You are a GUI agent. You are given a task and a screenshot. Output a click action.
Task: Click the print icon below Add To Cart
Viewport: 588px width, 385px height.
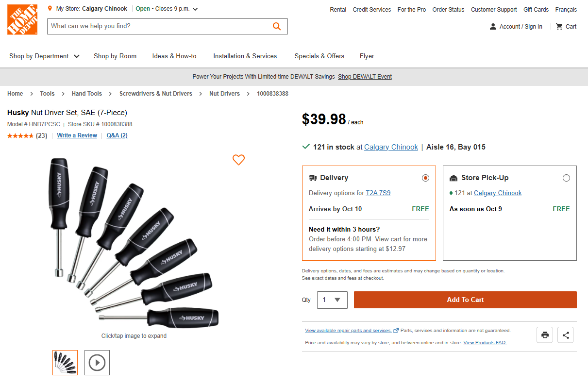coord(544,335)
